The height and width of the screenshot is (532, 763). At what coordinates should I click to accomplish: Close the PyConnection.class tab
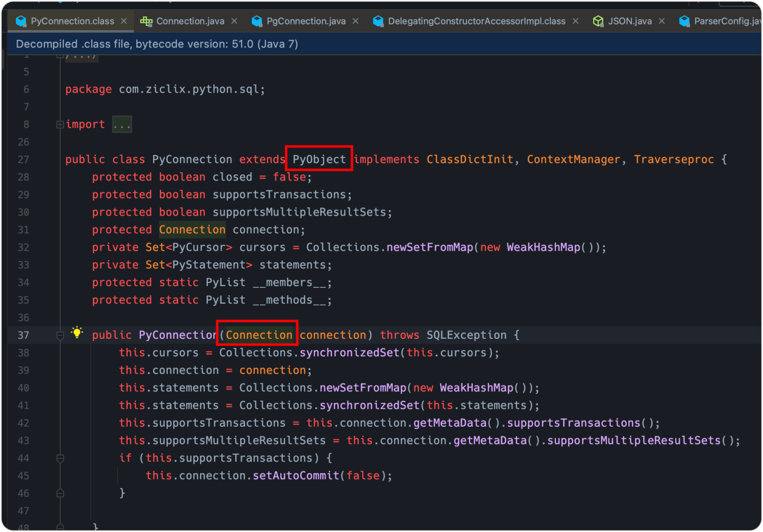pos(124,21)
